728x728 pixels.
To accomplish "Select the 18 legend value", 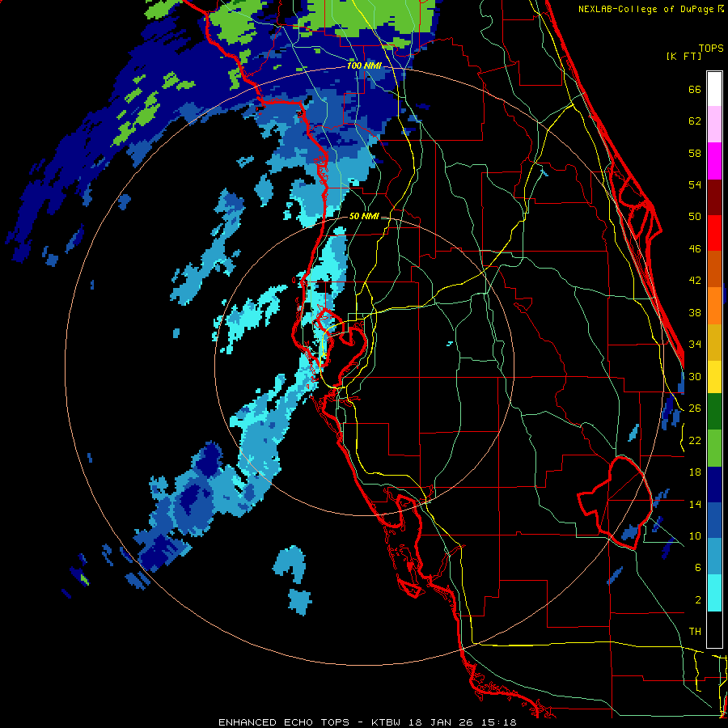I will pos(695,472).
